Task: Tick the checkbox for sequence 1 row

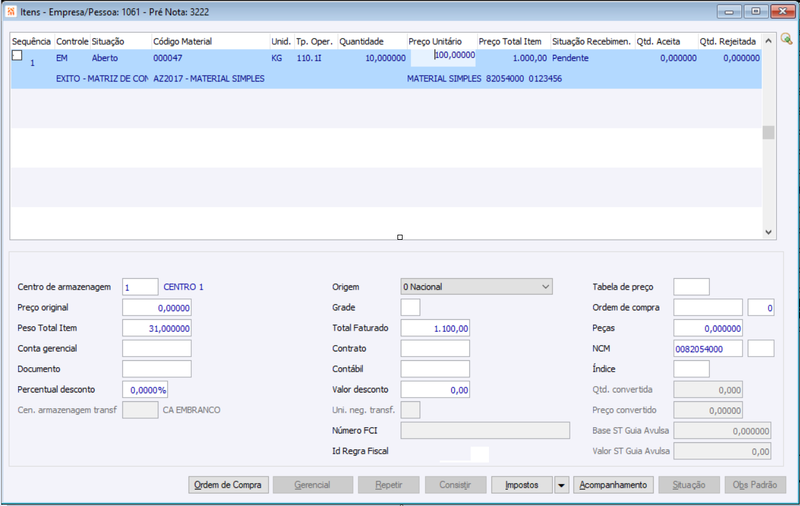Action: pos(17,55)
